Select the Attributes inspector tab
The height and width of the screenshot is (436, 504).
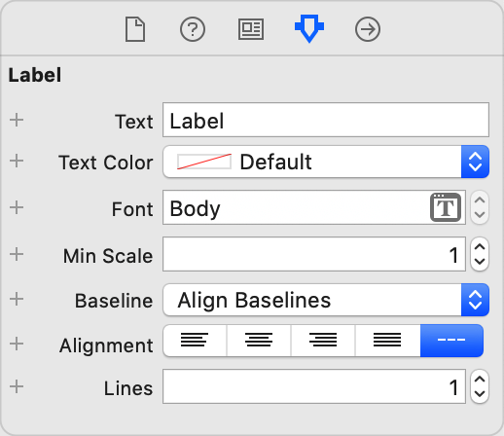tap(309, 28)
